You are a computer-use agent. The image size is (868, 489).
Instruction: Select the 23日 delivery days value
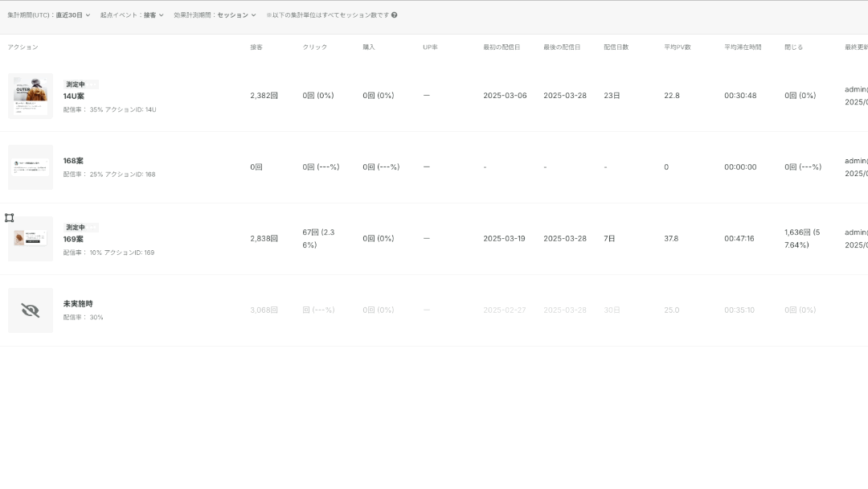tap(612, 95)
